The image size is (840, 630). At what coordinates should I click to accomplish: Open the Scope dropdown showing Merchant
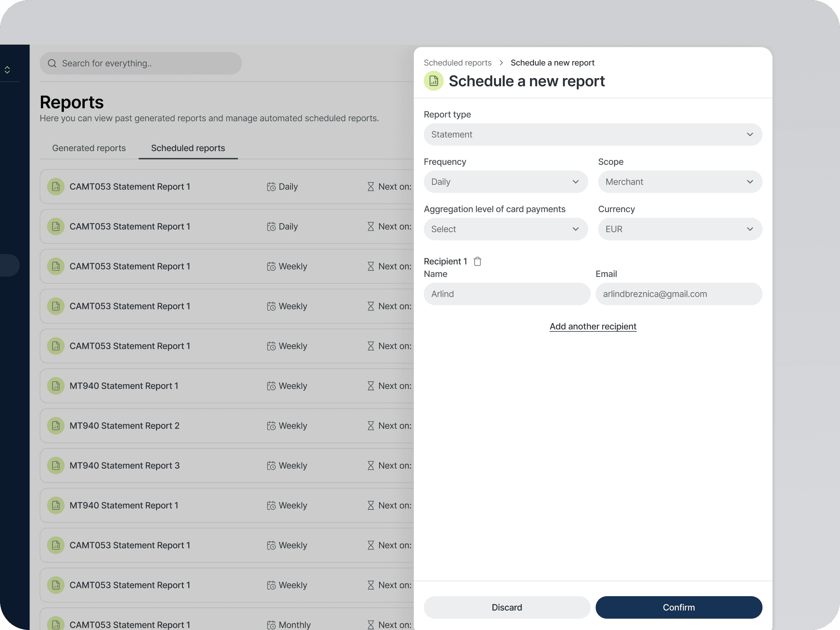click(x=680, y=182)
